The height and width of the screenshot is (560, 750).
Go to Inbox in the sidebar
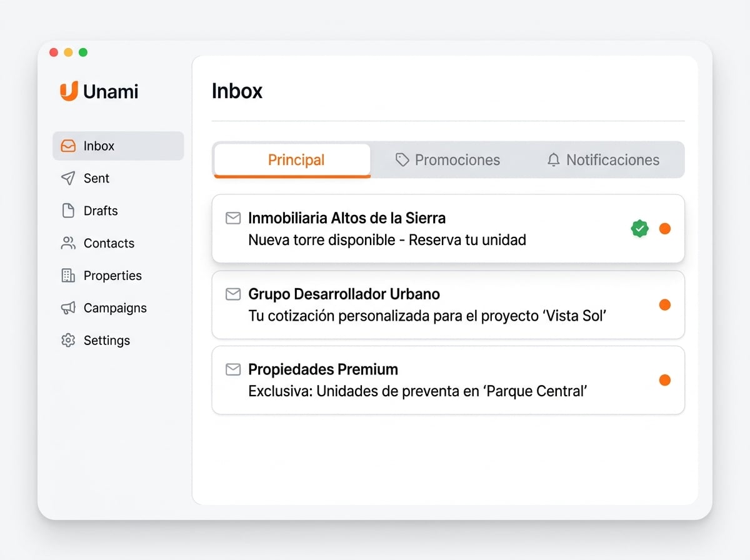click(x=118, y=146)
